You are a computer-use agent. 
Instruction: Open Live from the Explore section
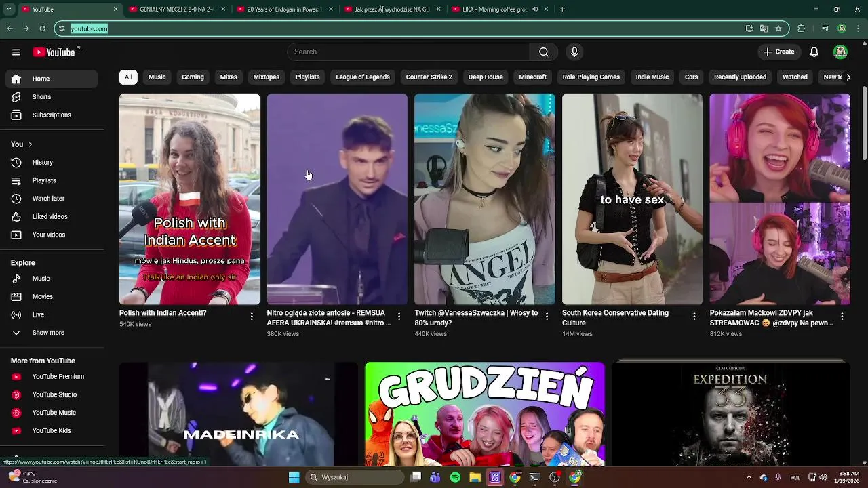coord(52,315)
